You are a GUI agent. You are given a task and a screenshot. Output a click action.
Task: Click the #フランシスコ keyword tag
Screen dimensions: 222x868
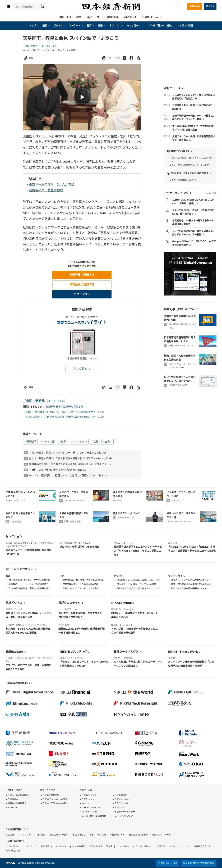pos(79,441)
